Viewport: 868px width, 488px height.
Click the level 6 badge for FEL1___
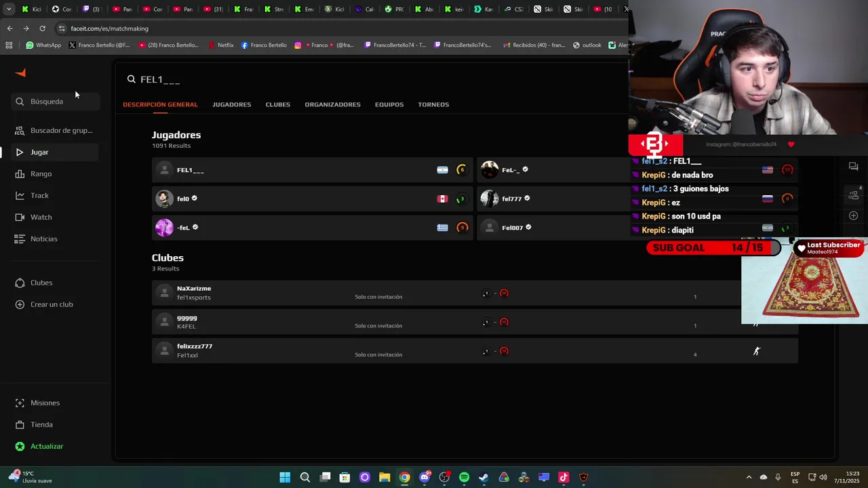tap(462, 170)
